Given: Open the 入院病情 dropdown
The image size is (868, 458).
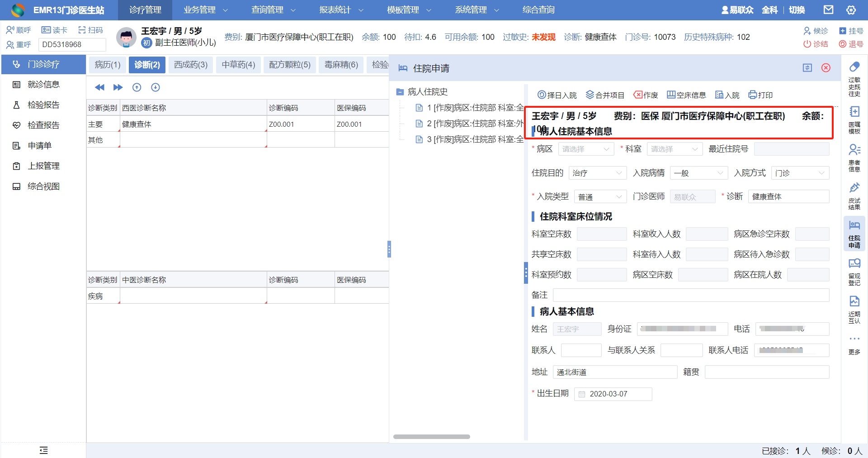Looking at the screenshot, I should 699,173.
